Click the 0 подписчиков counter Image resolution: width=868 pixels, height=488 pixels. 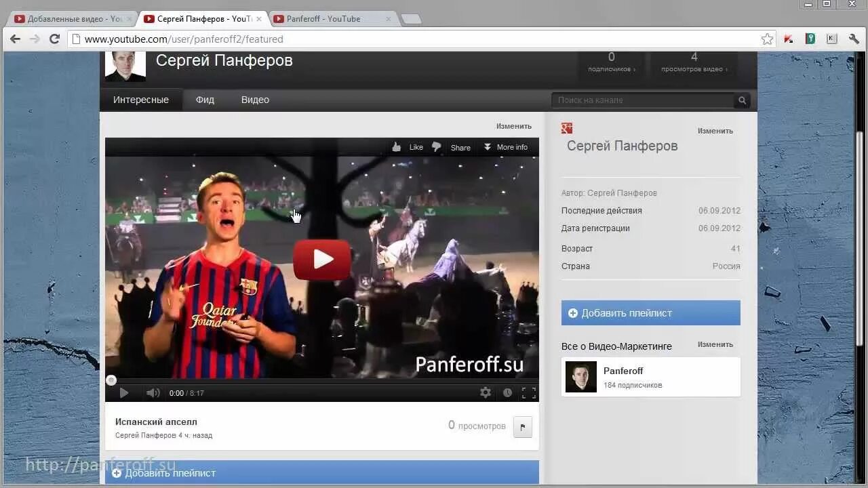612,62
